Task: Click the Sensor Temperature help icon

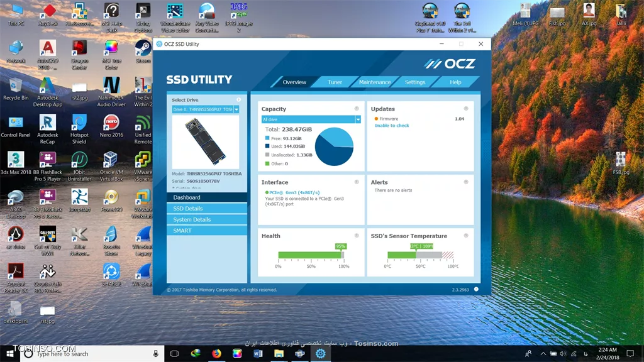Action: coord(466,236)
